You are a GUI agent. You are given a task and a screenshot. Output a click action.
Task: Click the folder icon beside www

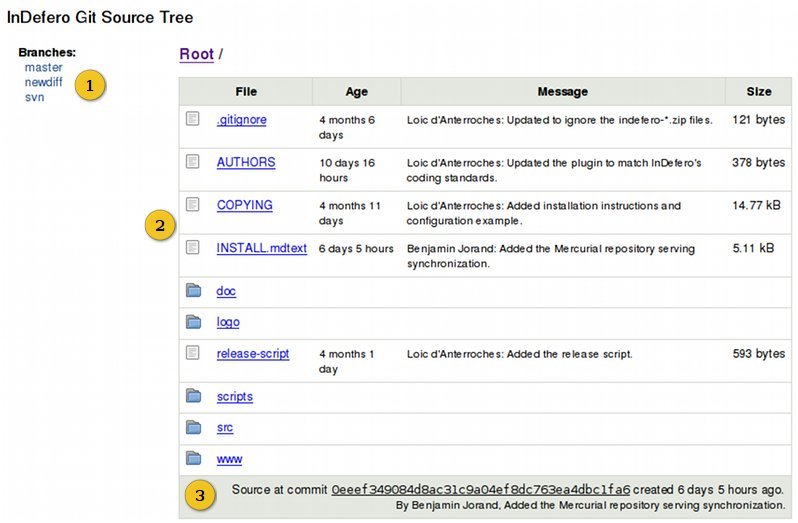tap(193, 458)
